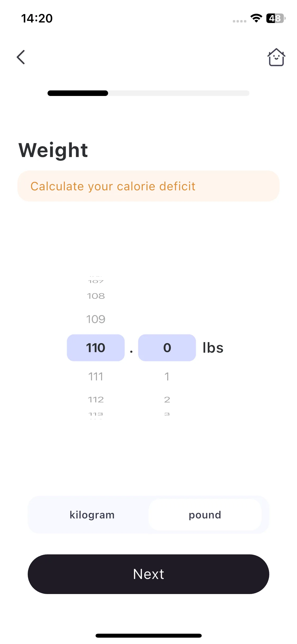Select 111 in the weight picker
This screenshot has width=297, height=644.
coord(96,376)
